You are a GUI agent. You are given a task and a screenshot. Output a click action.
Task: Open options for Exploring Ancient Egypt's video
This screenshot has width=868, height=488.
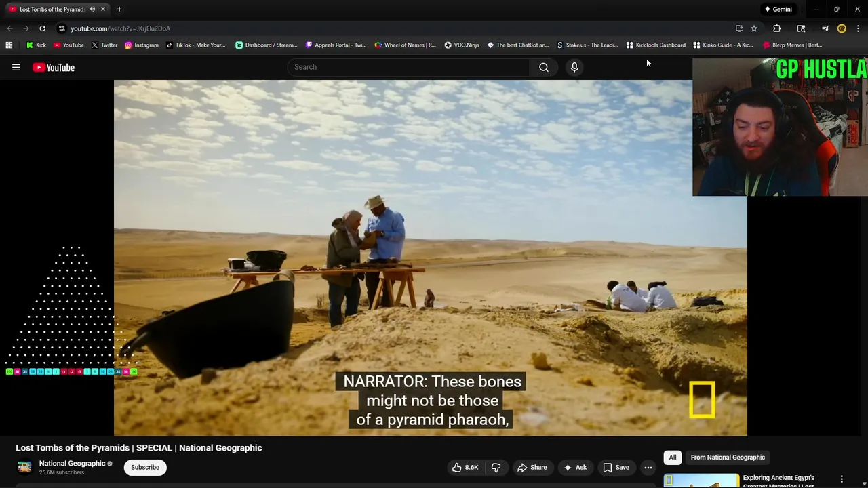(842, 479)
